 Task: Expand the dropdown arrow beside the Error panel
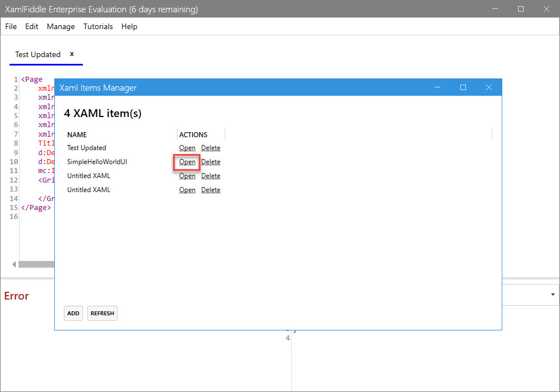553,295
